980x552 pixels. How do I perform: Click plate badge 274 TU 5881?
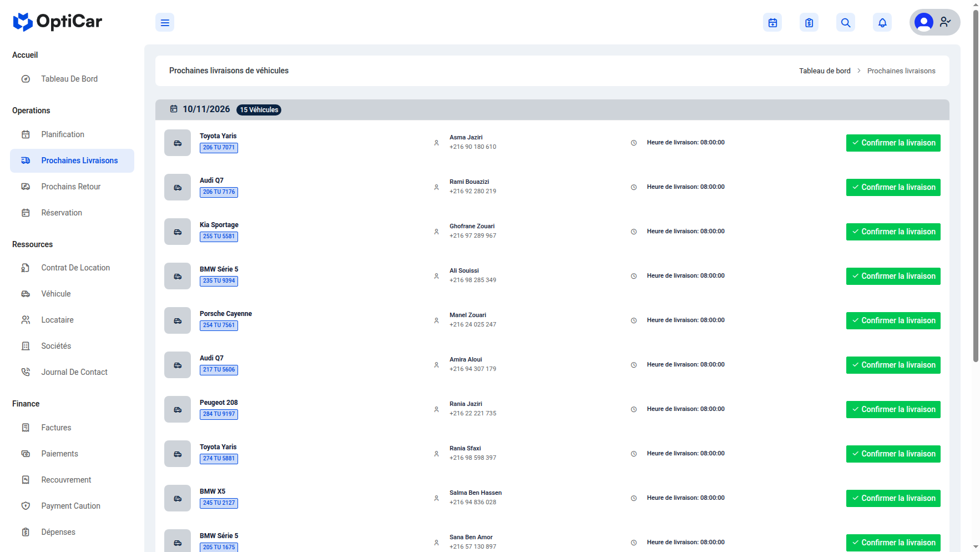[x=219, y=459]
